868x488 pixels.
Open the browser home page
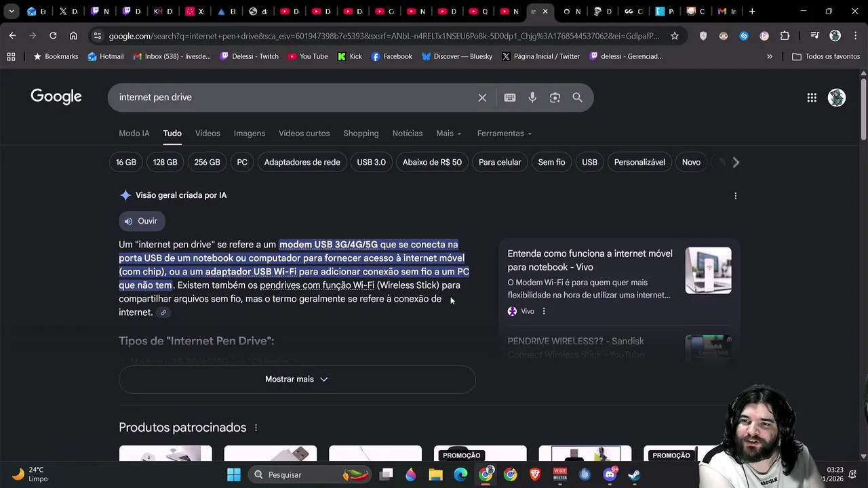(73, 36)
